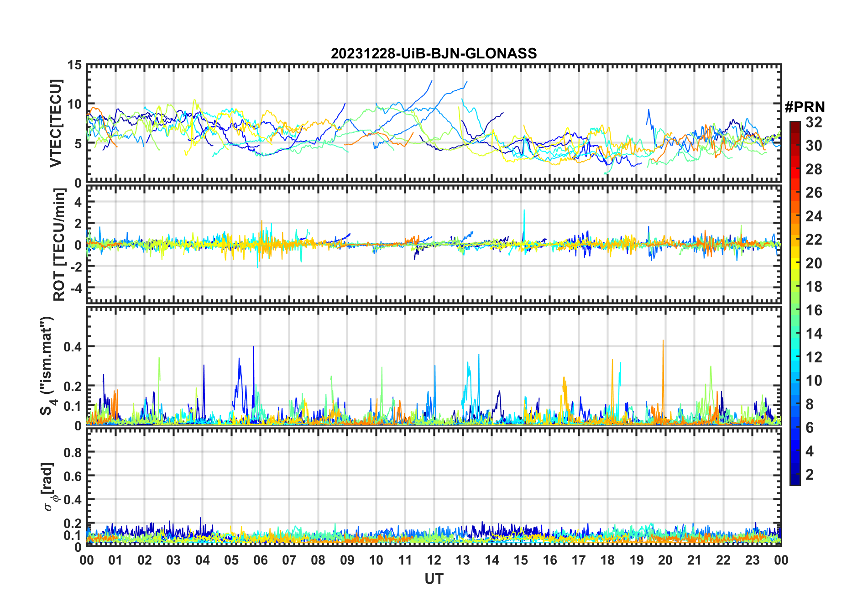
Task: Click the UT x-axis label
Action: [434, 579]
